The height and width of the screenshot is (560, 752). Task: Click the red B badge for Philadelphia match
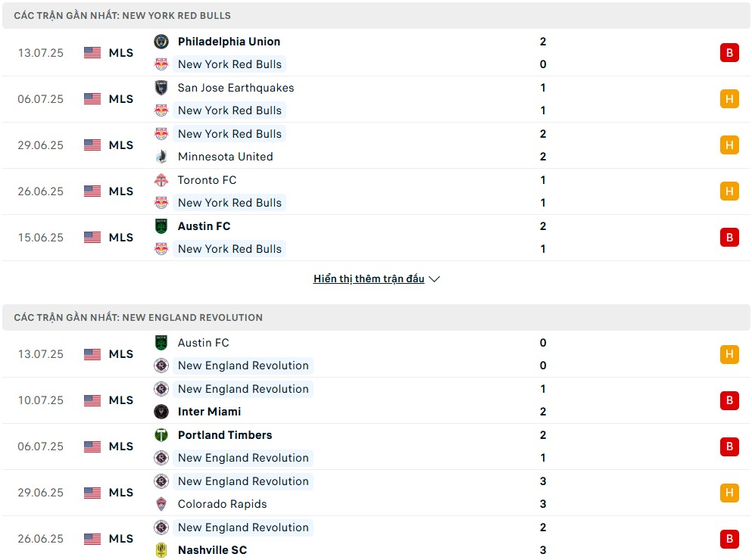tap(729, 53)
